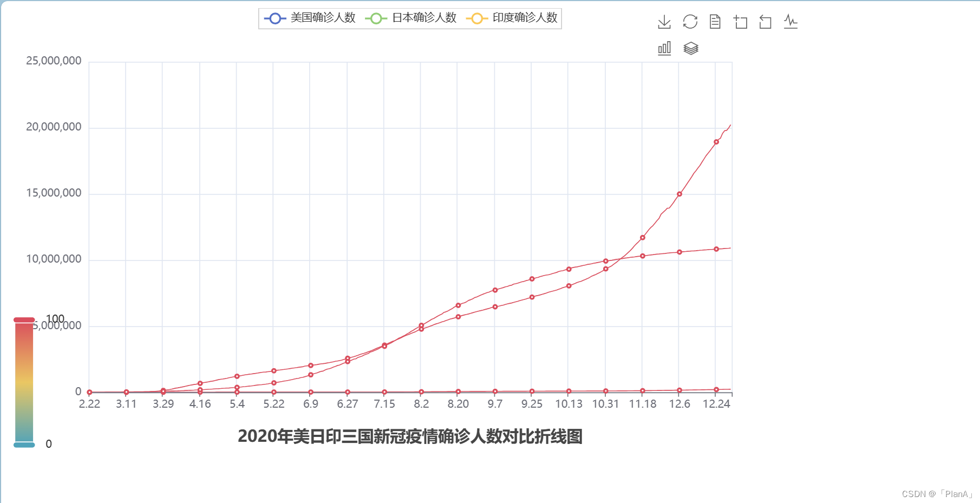
Task: Click the zoom reset back icon
Action: coord(765,22)
